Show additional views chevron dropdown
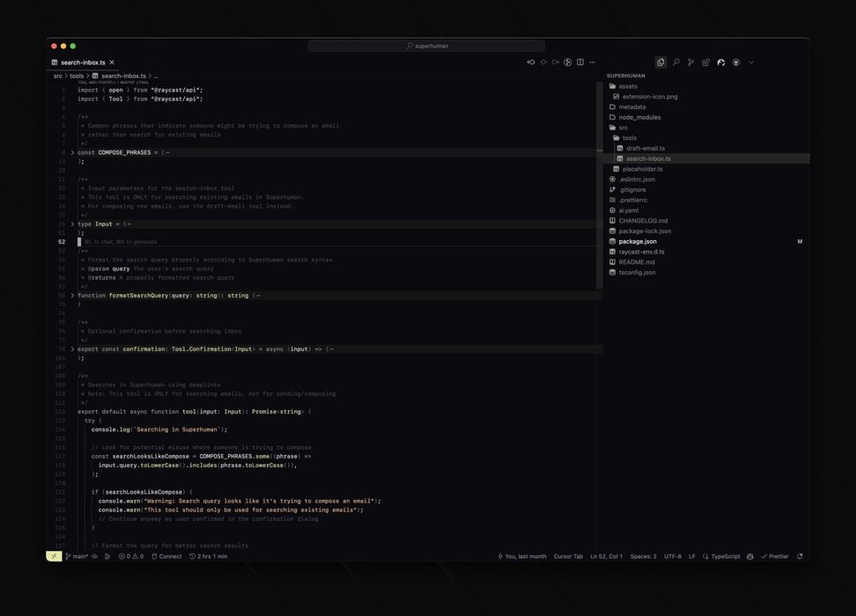Screen dimensions: 856x616 751,62
